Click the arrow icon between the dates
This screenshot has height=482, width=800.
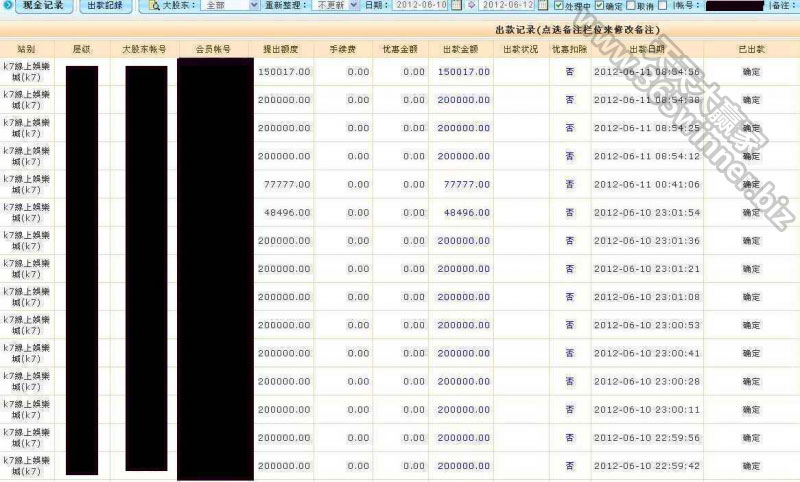[471, 5]
